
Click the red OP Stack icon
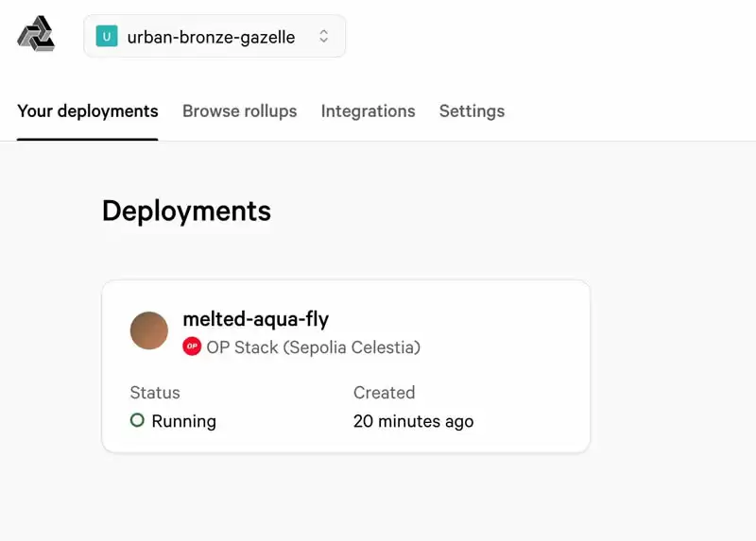(x=192, y=347)
